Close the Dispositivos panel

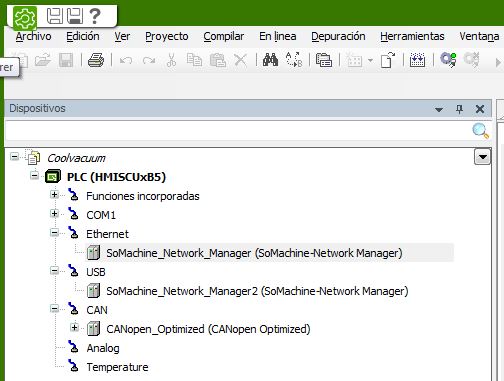pyautogui.click(x=480, y=109)
